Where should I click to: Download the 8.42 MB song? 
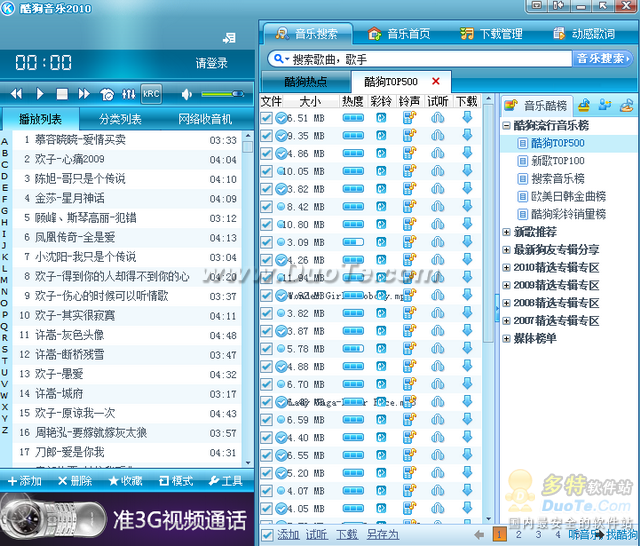click(x=467, y=206)
